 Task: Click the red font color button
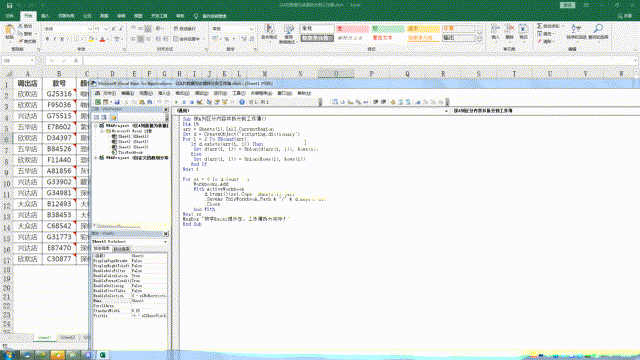point(102,39)
